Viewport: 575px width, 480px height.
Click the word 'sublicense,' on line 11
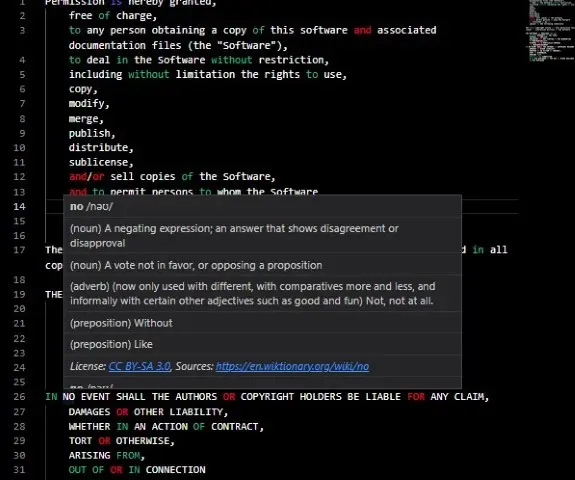pyautogui.click(x=101, y=162)
